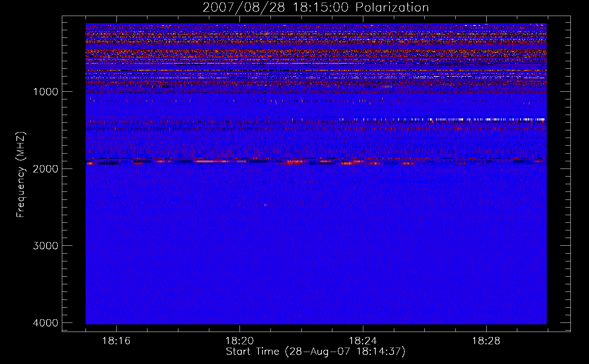This screenshot has width=589, height=364.
Task: Click the plot title '2007/08/28 18:15:00 Polarization'
Action: (x=316, y=8)
